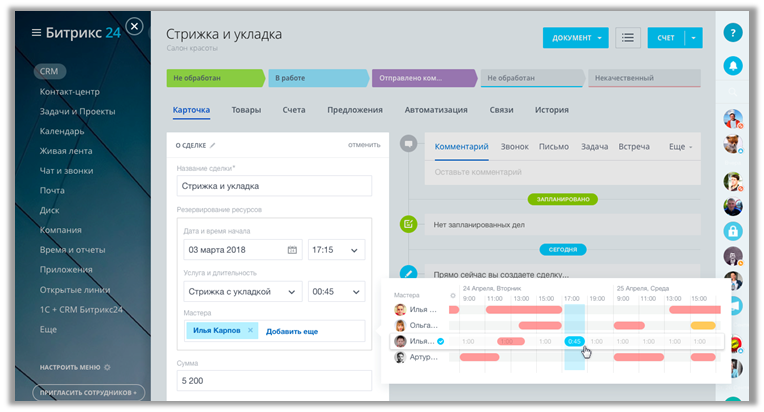
Task: Close the deal panel with X button
Action: coord(135,27)
